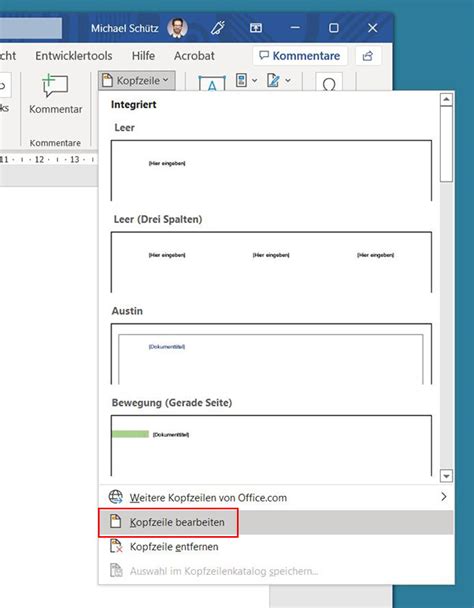The width and height of the screenshot is (474, 608).
Task: Open the Schnellbausteine dropdown arrow
Action: (254, 81)
